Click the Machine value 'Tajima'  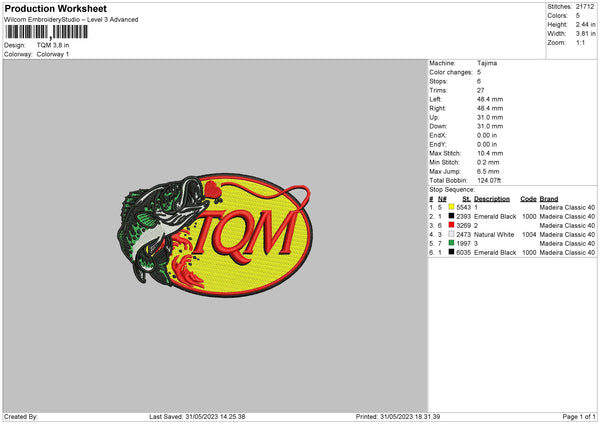coord(487,63)
